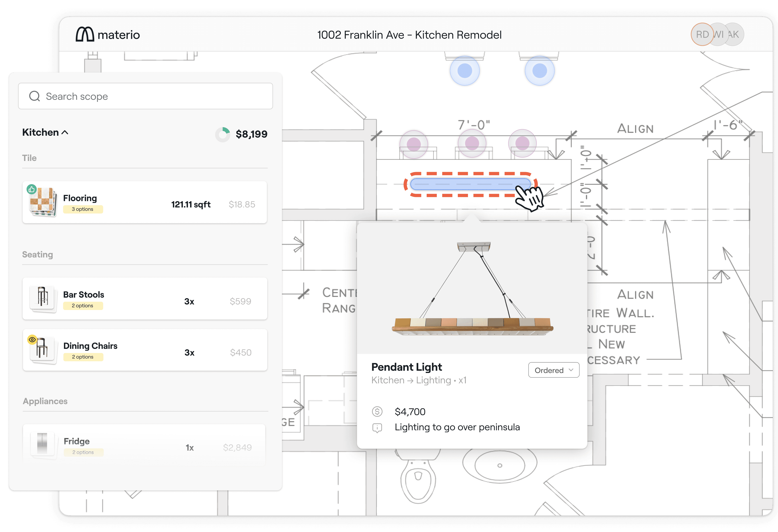The height and width of the screenshot is (532, 778).
Task: Select the left blue light marker
Action: point(465,71)
